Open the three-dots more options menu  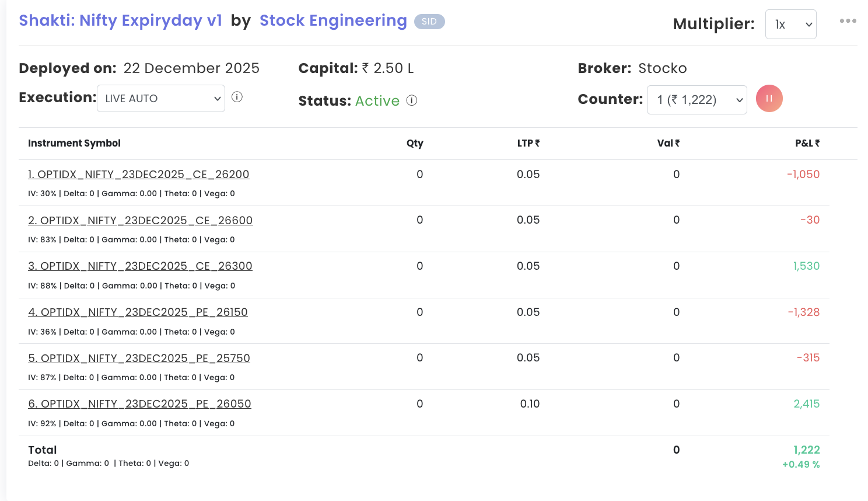[848, 21]
